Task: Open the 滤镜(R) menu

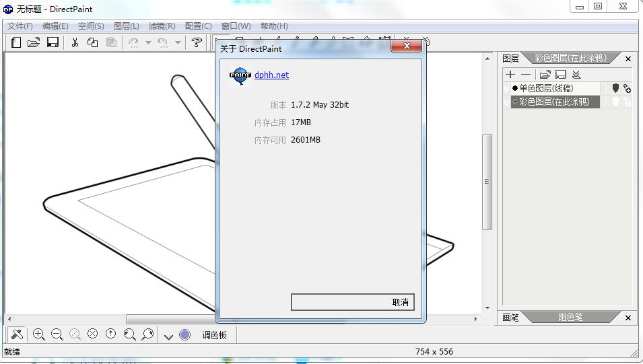Action: [162, 26]
